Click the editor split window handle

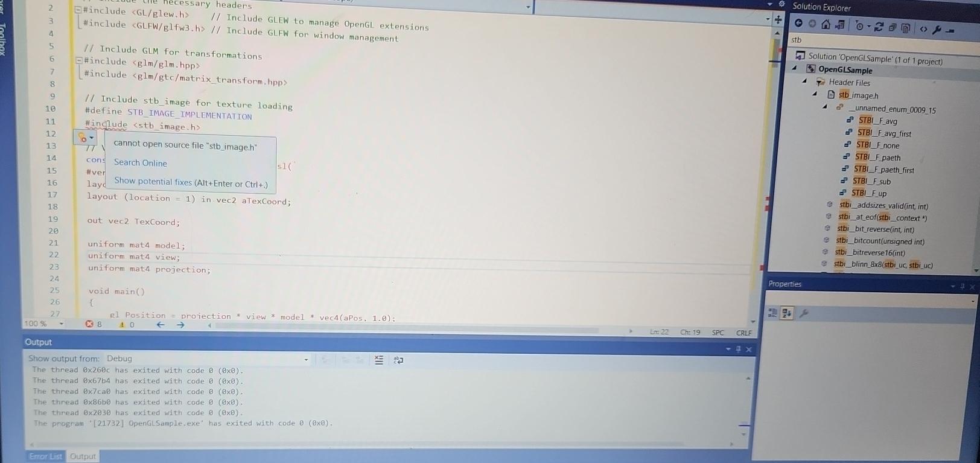click(778, 19)
